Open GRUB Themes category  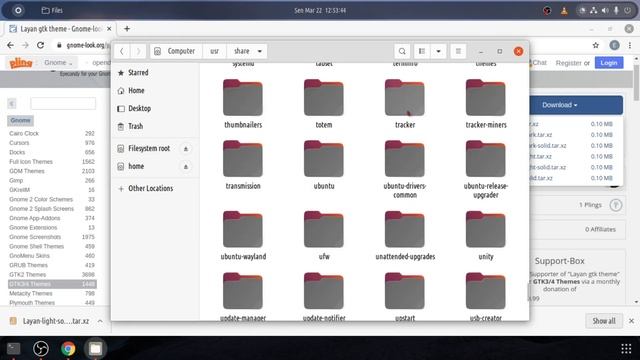click(29, 265)
